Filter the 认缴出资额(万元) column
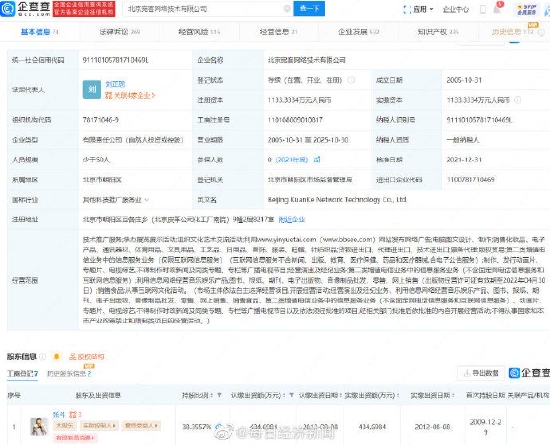Image resolution: width=550 pixels, height=445 pixels. pos(291,395)
